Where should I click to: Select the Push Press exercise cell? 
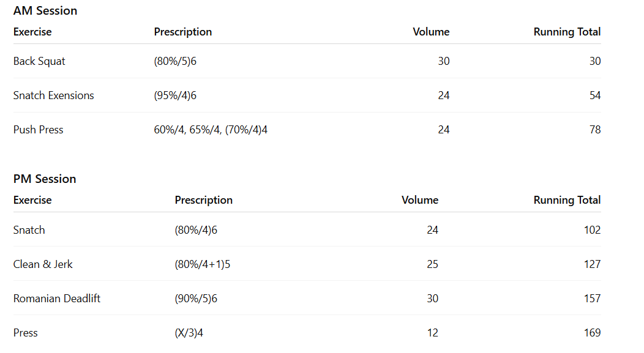38,130
